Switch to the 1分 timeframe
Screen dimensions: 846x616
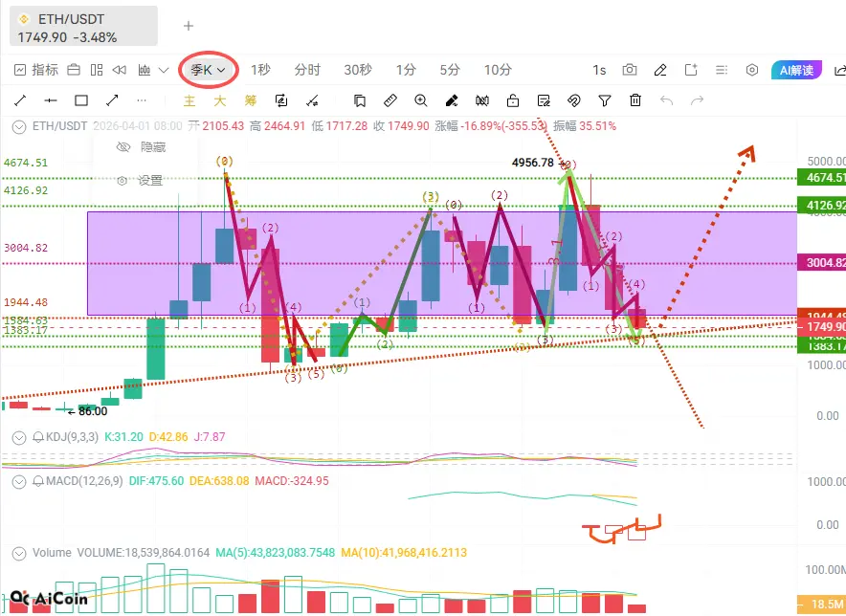pyautogui.click(x=406, y=70)
